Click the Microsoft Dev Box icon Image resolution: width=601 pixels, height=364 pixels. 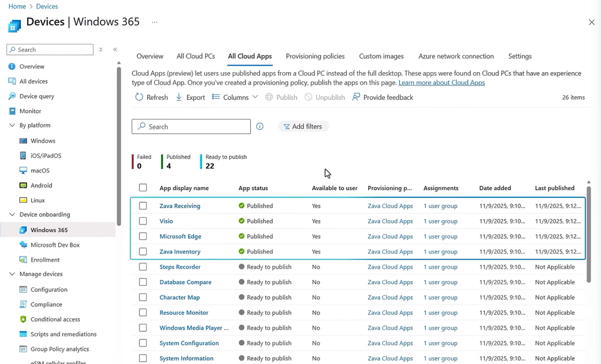click(x=23, y=245)
